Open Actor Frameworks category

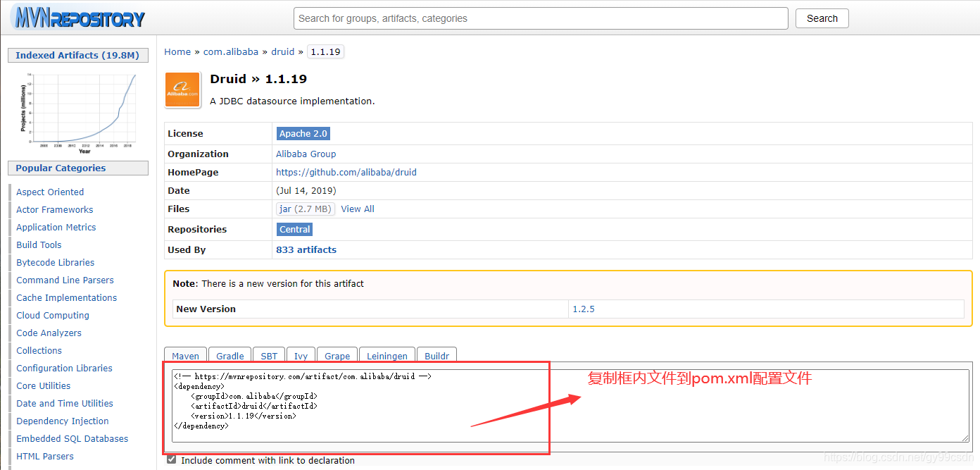[x=55, y=209]
